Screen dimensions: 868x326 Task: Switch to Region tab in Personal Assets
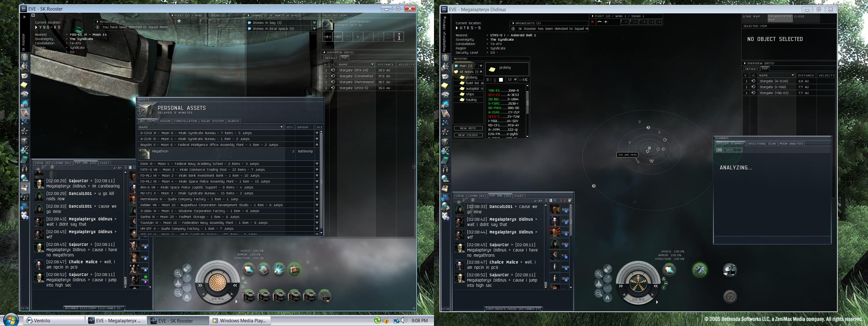[x=165, y=121]
